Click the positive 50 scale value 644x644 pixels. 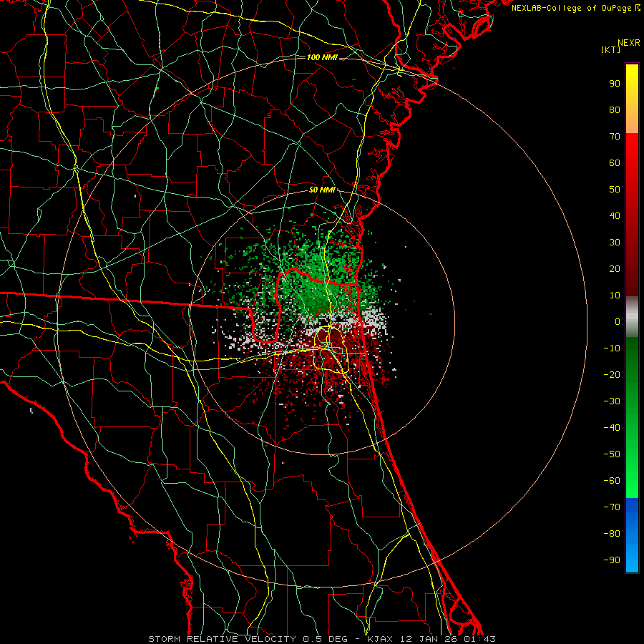pos(615,190)
